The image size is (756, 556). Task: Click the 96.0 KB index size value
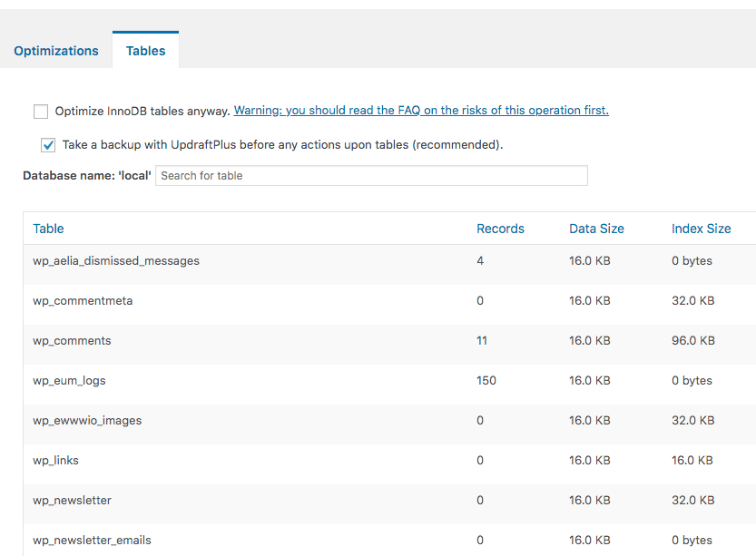692,341
